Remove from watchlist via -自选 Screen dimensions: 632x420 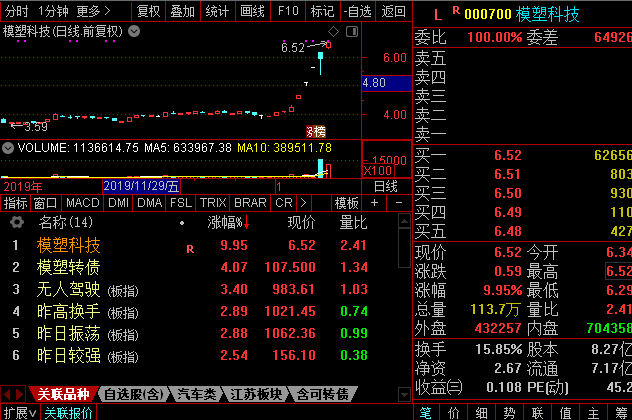358,11
